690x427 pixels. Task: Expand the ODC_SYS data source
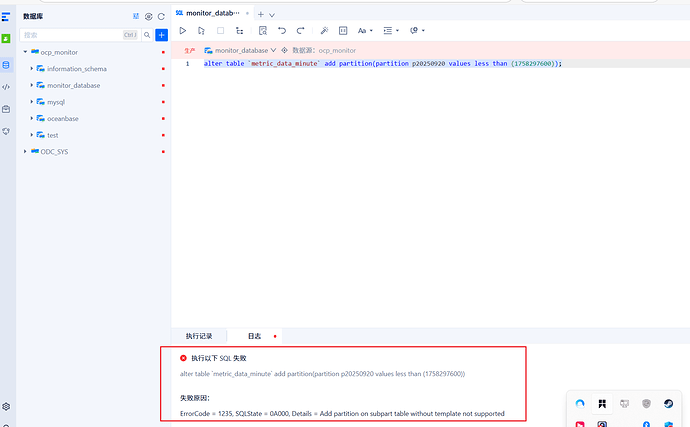(x=25, y=152)
